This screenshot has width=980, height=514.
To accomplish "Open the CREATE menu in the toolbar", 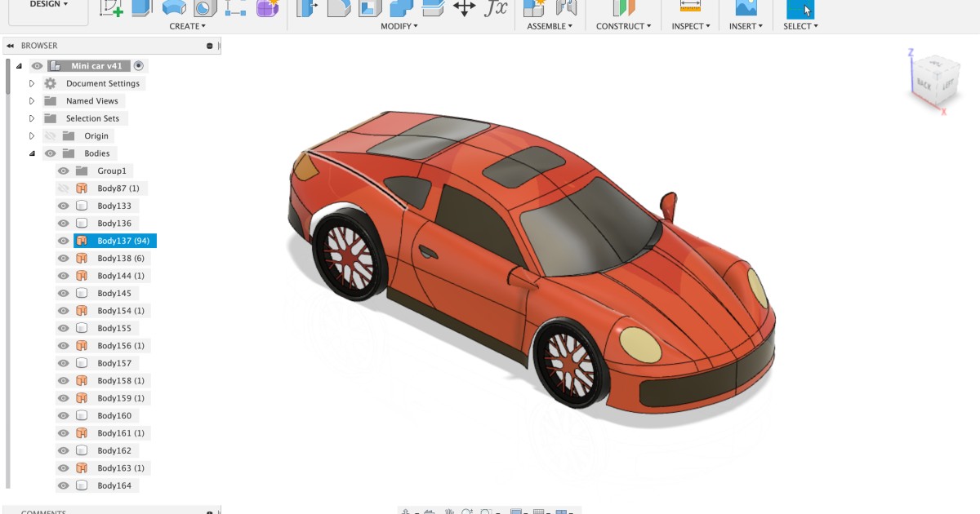I will click(x=187, y=25).
